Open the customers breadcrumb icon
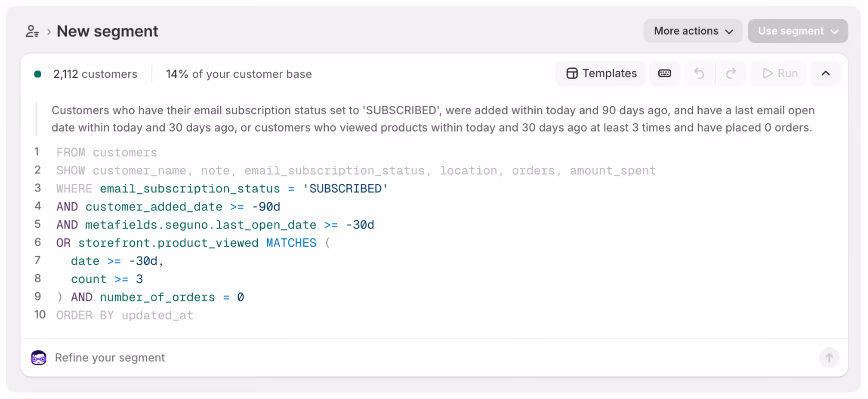 33,31
